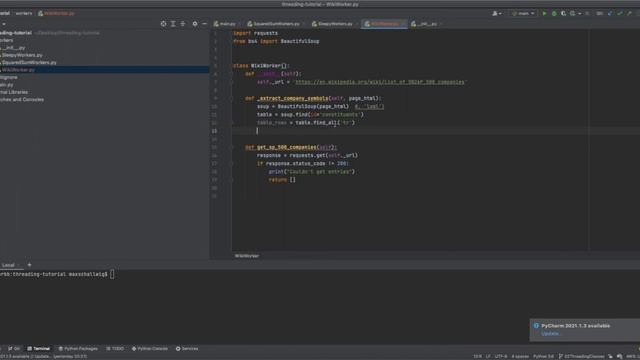Click the PyCharm 2021.1.3 available info icon
The height and width of the screenshot is (360, 640).
[536, 326]
